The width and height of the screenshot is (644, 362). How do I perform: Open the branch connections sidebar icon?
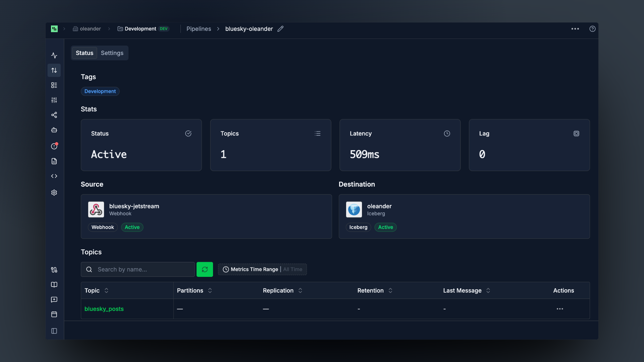[54, 270]
